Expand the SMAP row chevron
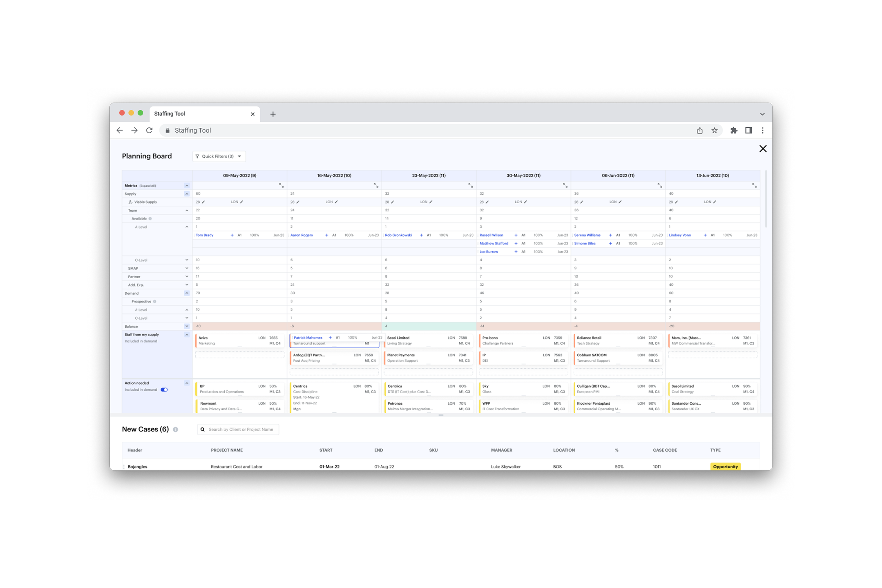The width and height of the screenshot is (882, 588). click(x=187, y=268)
